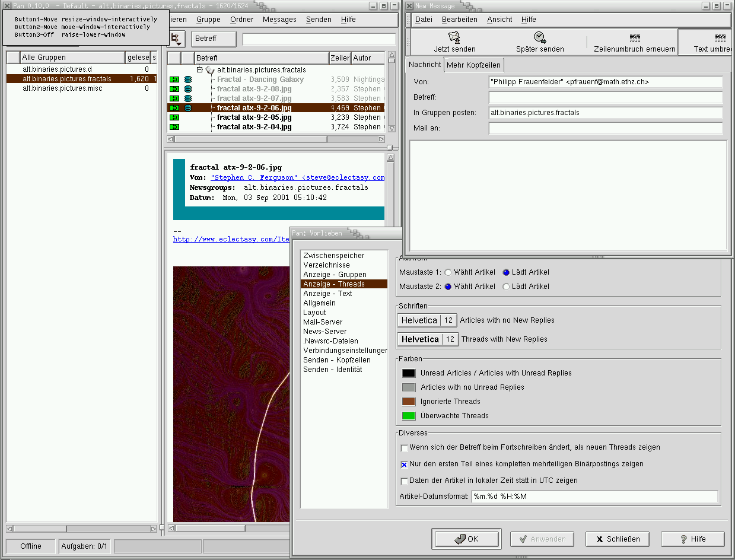Click blue disk icon beside fractal atx-9-2-08.jpg
735x560 pixels.
(188, 89)
